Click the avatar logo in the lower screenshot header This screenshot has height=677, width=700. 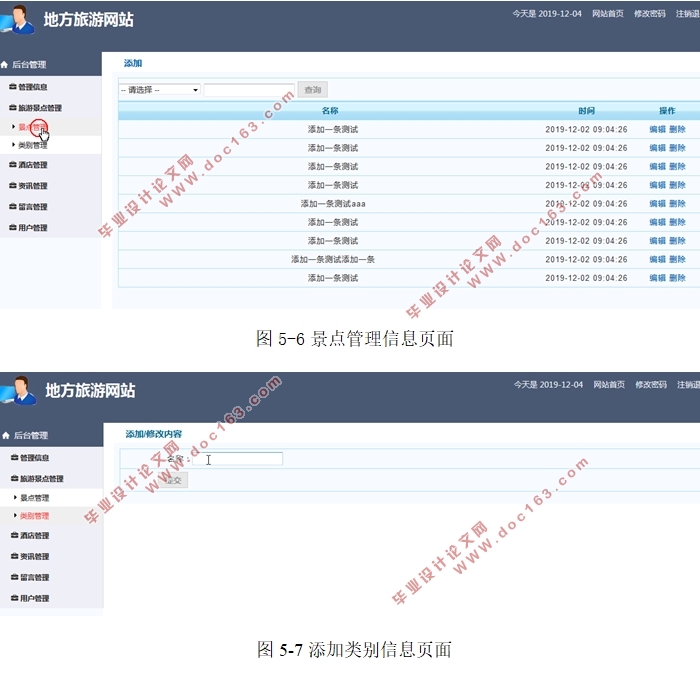coord(18,390)
